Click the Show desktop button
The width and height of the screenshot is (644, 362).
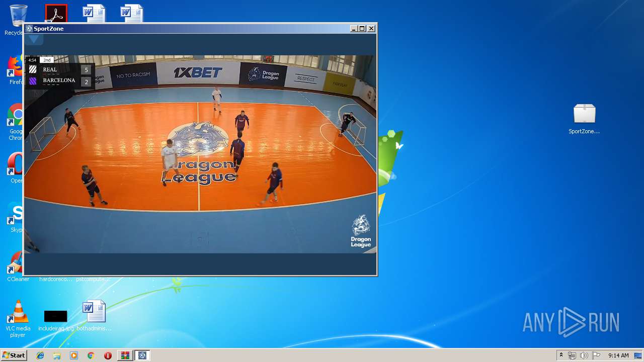coord(638,355)
